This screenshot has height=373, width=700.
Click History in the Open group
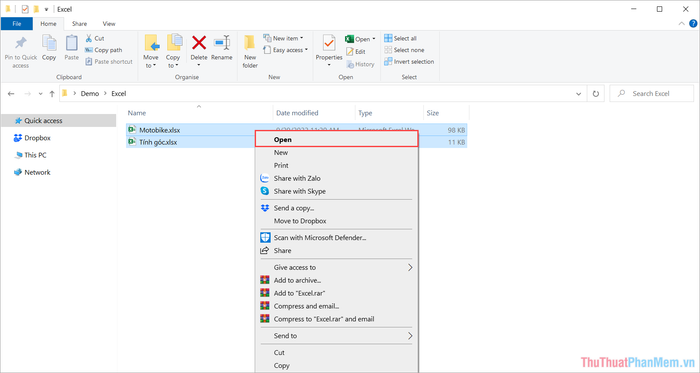[x=360, y=64]
